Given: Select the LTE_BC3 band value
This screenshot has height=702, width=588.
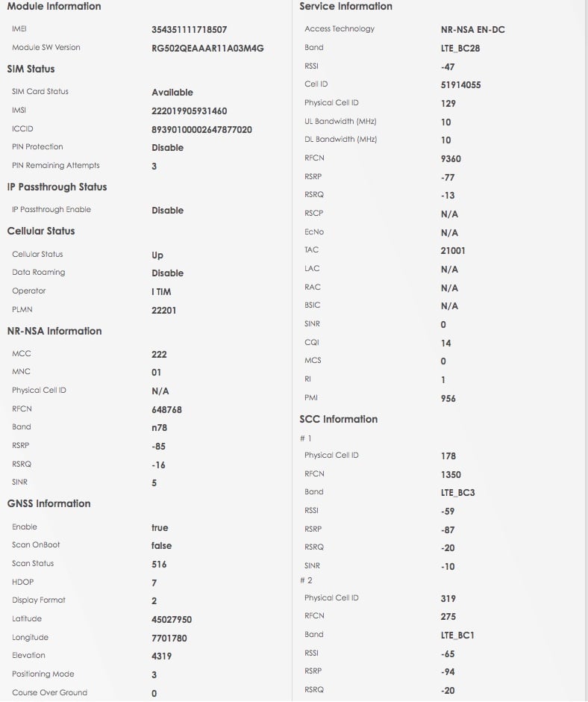Looking at the screenshot, I should point(457,493).
